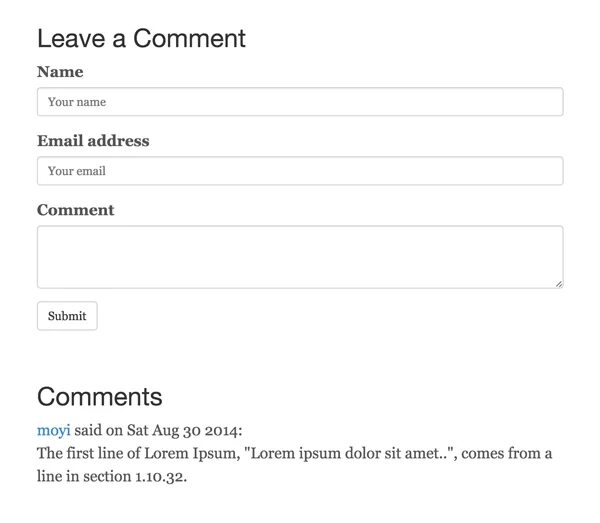Click the Name input field
The height and width of the screenshot is (523, 600).
point(300,102)
